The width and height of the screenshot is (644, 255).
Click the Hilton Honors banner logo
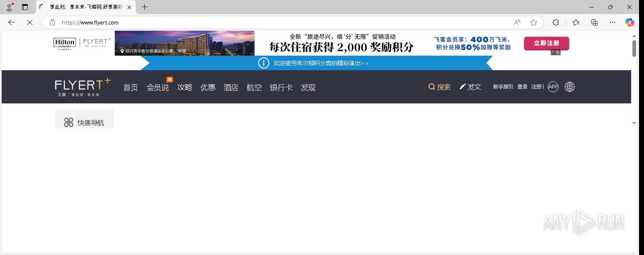tap(65, 44)
